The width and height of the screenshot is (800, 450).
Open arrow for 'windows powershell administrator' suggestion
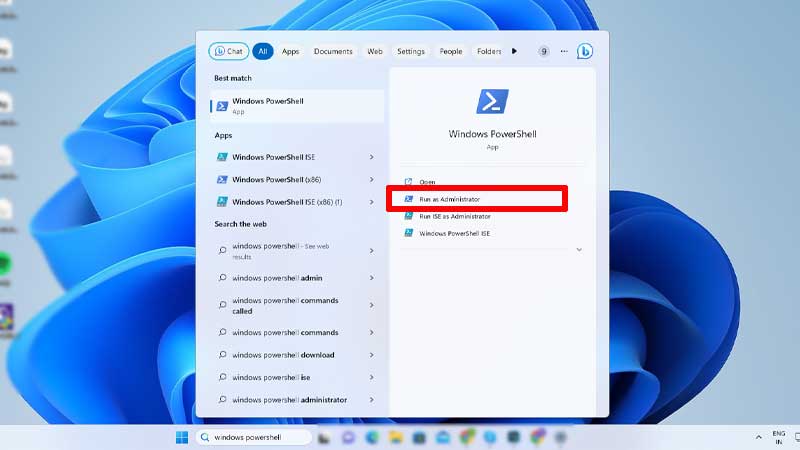371,400
